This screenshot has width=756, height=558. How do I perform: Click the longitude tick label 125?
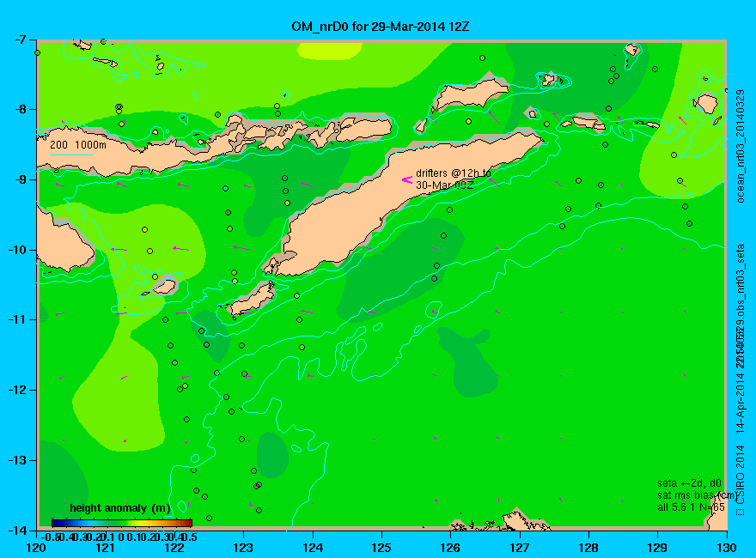point(381,548)
